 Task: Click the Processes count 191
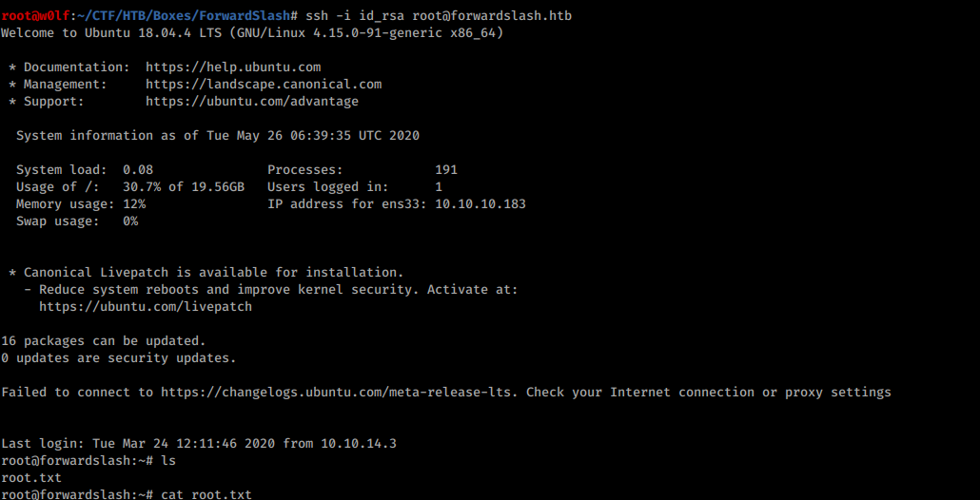click(446, 170)
